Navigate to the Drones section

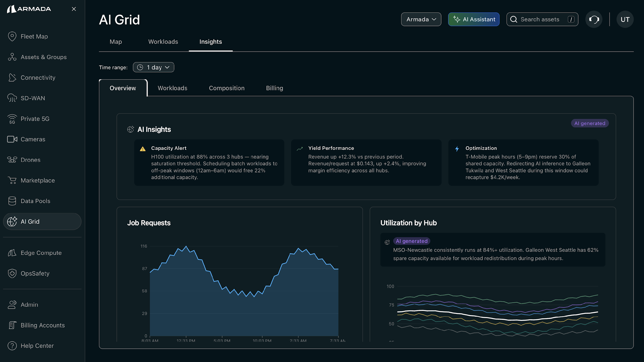tap(30, 160)
